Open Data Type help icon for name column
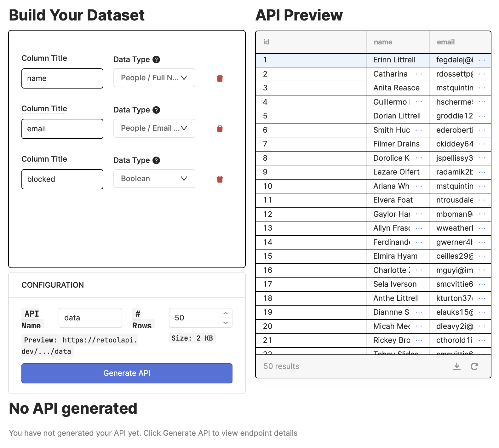The image size is (499, 448). point(156,60)
